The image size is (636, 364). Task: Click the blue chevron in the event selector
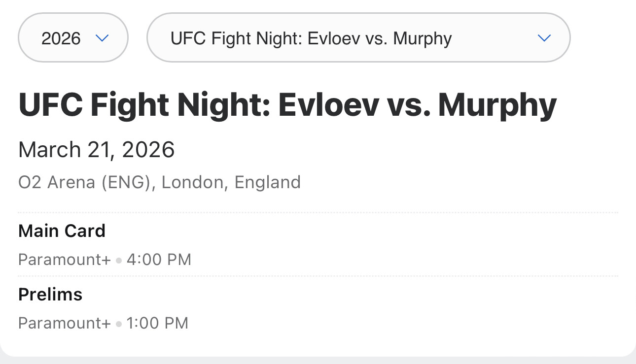click(544, 38)
